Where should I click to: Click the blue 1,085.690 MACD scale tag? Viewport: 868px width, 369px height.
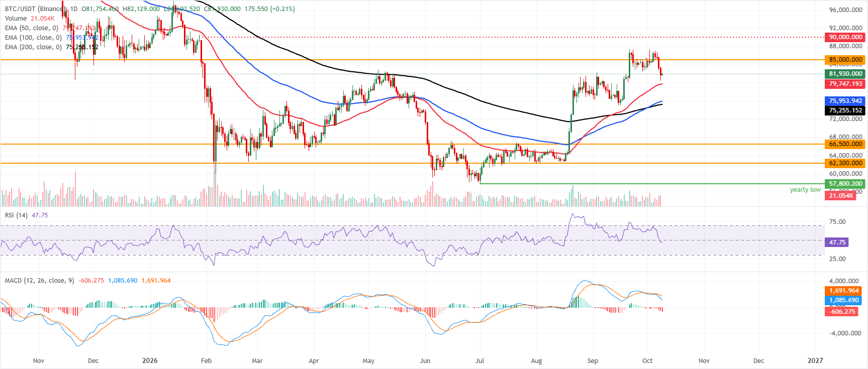pos(844,300)
